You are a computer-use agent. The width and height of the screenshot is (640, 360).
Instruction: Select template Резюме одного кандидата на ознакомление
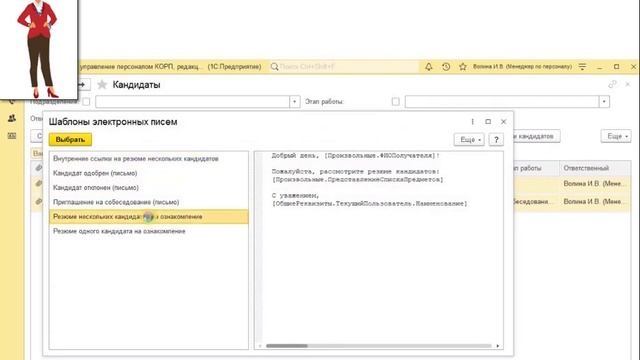click(x=149, y=231)
